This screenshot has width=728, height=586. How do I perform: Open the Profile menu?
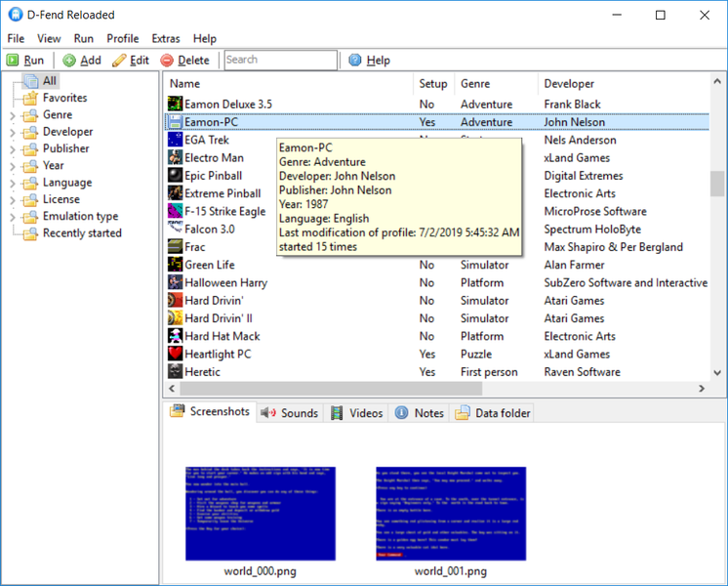123,38
